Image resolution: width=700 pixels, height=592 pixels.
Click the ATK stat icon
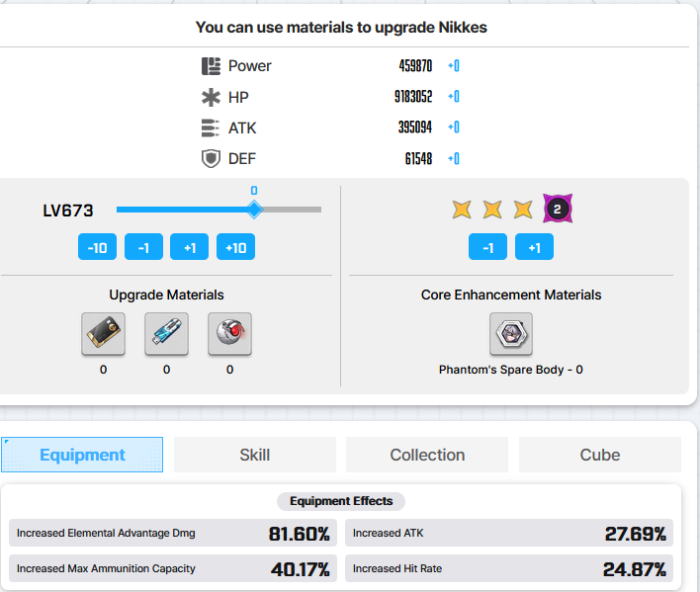click(211, 128)
